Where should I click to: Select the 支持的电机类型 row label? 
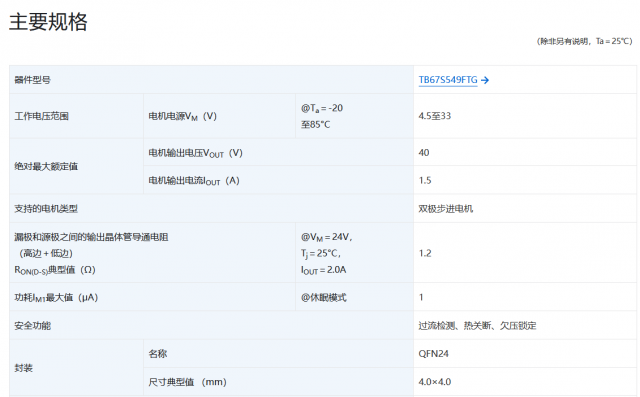point(211,208)
